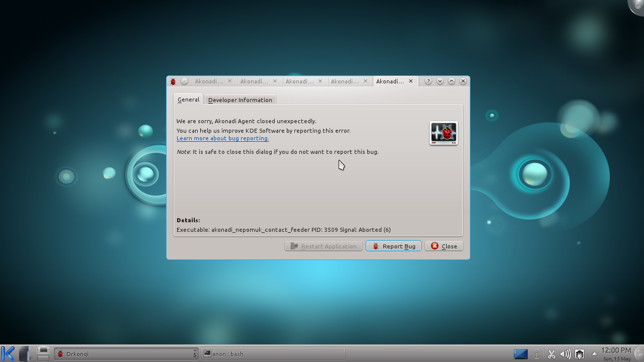Click the 'Details:' heading label
The width and height of the screenshot is (644, 362).
[x=188, y=220]
